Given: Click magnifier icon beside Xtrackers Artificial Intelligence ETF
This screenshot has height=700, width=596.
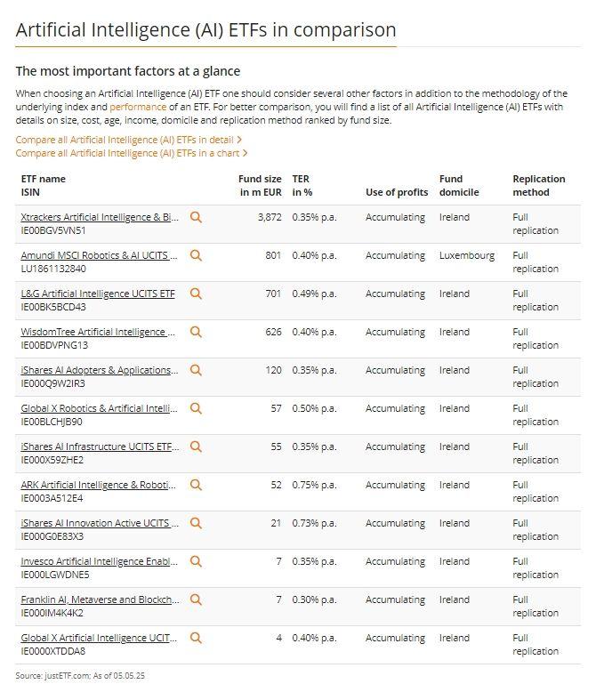Looking at the screenshot, I should click(x=196, y=217).
